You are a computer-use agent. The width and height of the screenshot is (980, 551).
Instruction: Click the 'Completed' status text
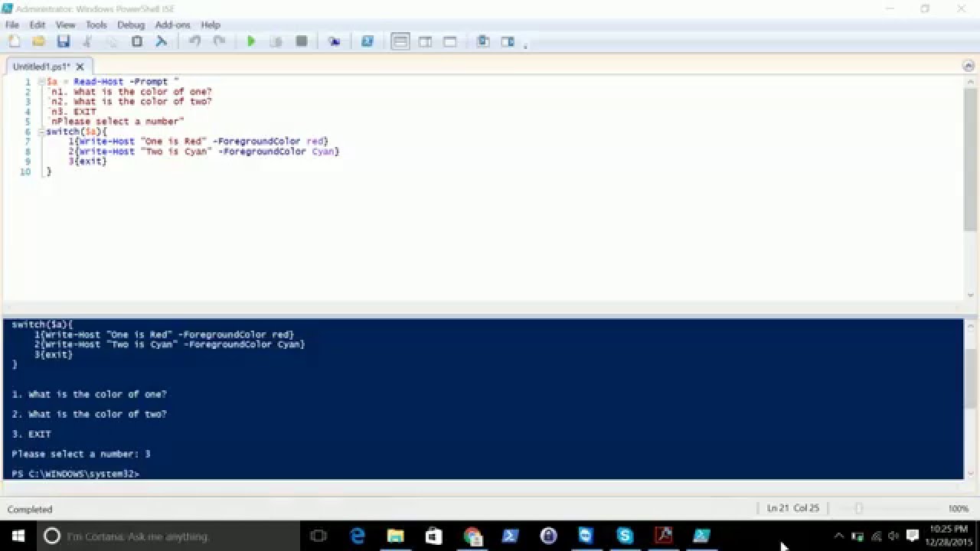[30, 510]
